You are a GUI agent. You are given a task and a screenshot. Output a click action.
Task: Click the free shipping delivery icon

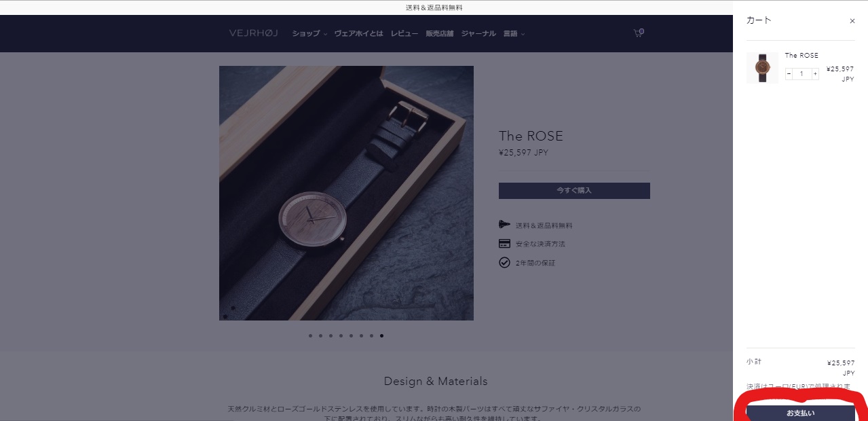tap(504, 225)
